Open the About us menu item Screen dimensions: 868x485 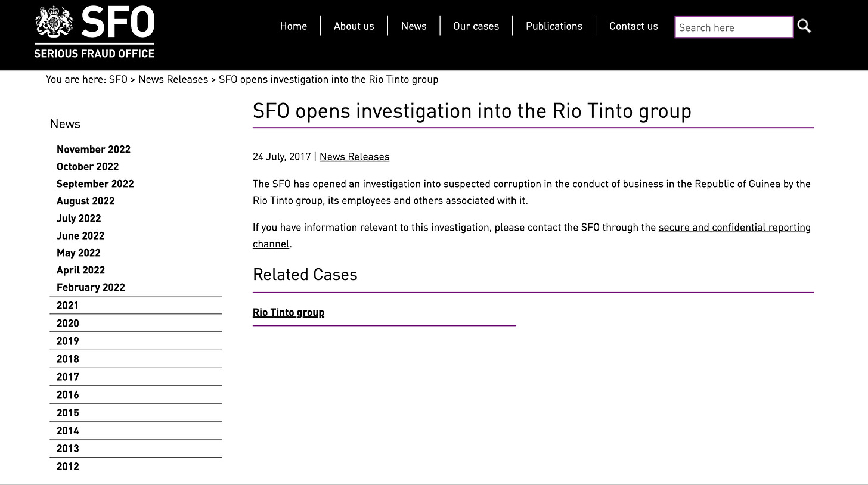(x=354, y=26)
